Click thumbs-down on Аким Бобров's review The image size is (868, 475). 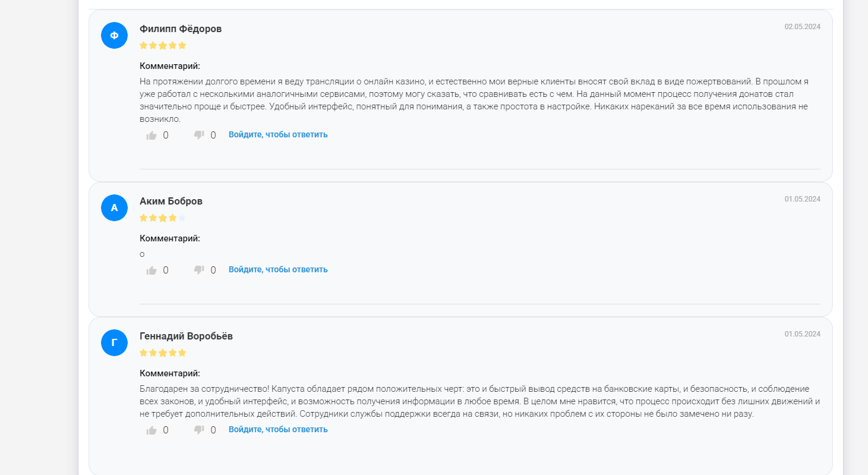pos(199,270)
